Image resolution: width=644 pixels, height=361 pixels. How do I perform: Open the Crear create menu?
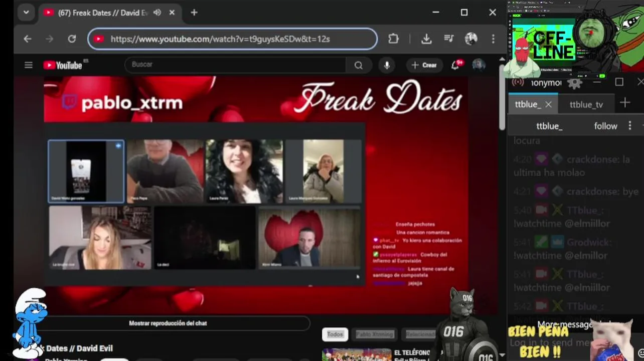pyautogui.click(x=424, y=65)
